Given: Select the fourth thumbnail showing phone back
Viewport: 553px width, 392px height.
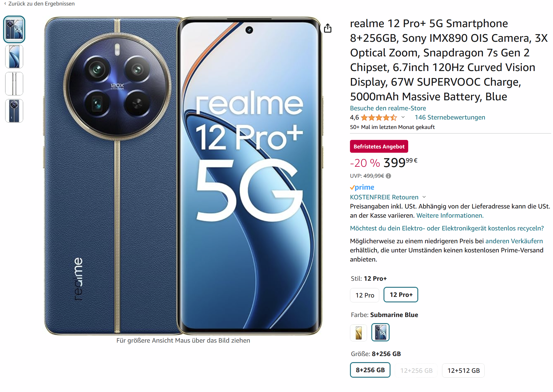Looking at the screenshot, I should click(14, 111).
